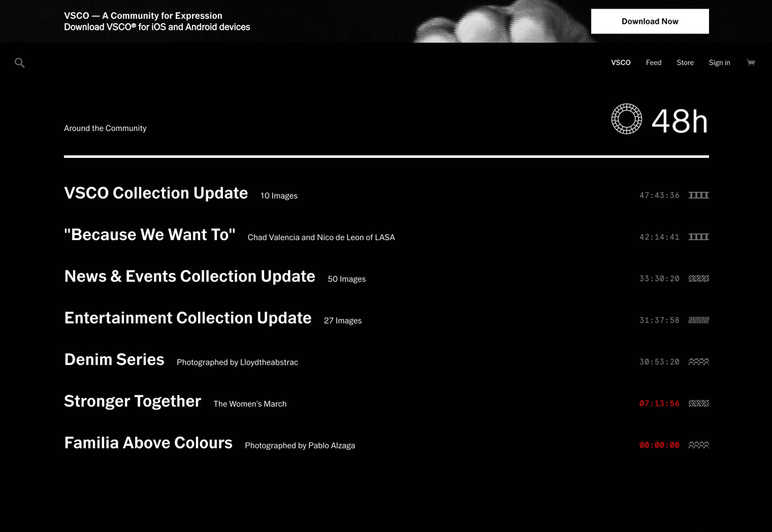Click "The Women's March" subtitle
Viewport: 772px width, 532px height.
click(x=250, y=404)
